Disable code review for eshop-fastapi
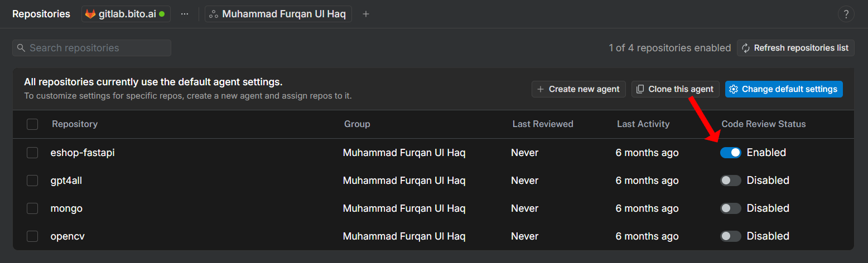The image size is (868, 263). point(730,153)
